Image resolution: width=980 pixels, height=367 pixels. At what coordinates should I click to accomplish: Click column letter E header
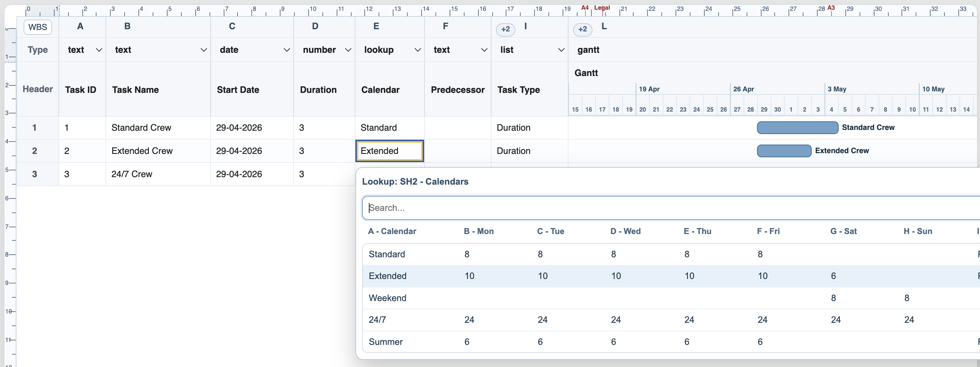[x=376, y=26]
